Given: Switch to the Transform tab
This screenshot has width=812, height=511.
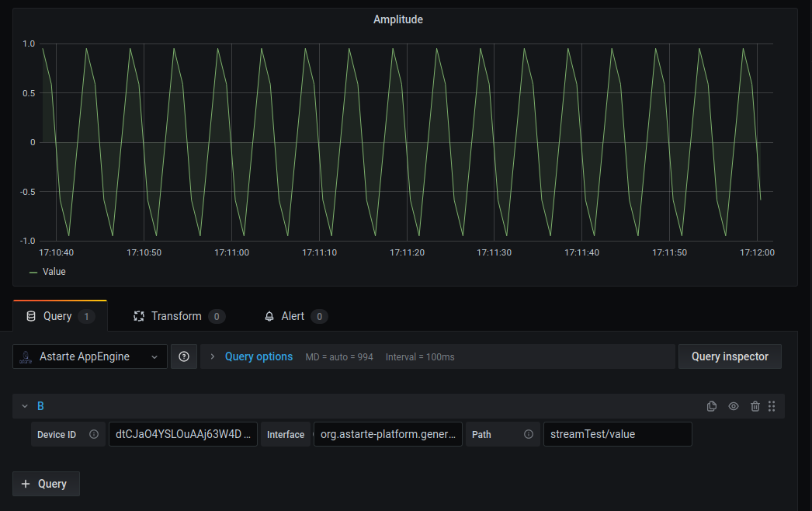Looking at the screenshot, I should 176,316.
